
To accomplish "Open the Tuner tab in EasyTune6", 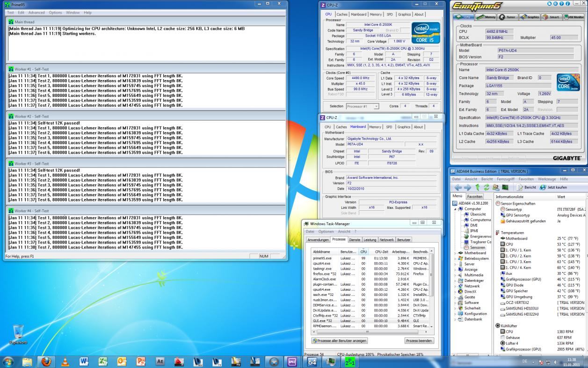I will coord(508,17).
